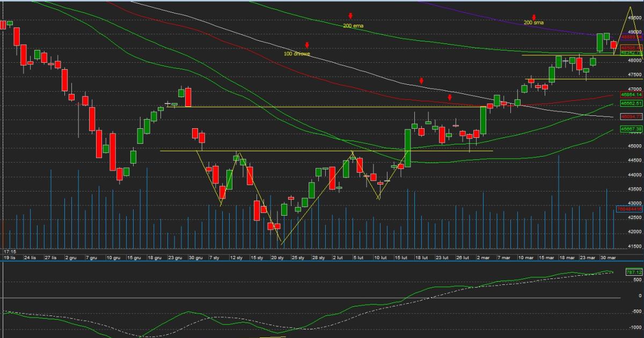Image resolution: width=644 pixels, height=338 pixels.
Task: Select the 100 dniowe text label
Action: [x=297, y=54]
